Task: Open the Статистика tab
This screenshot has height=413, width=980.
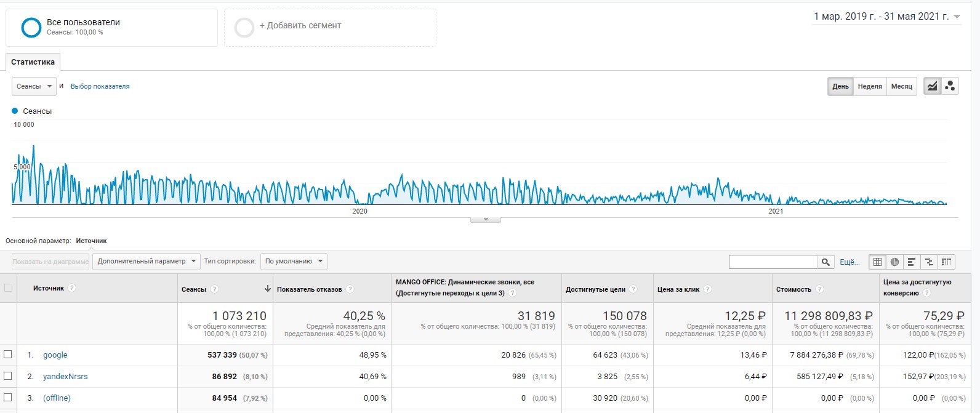Action: 33,62
